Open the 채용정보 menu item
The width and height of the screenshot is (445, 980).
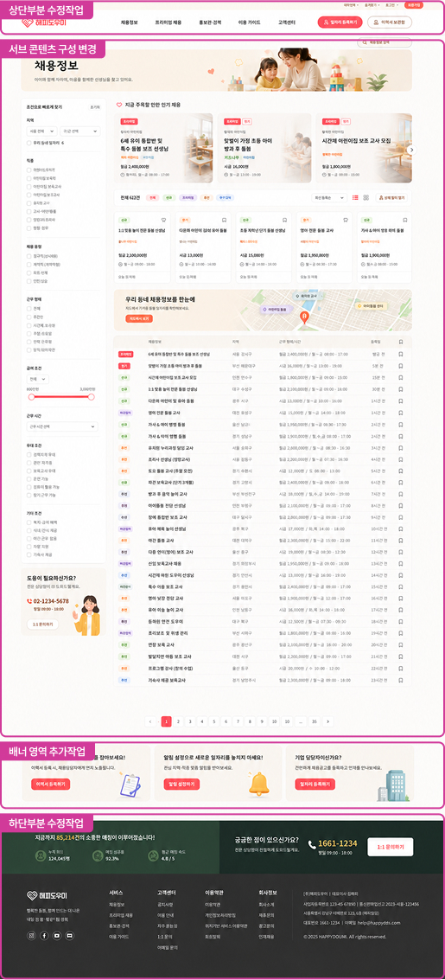tap(130, 22)
